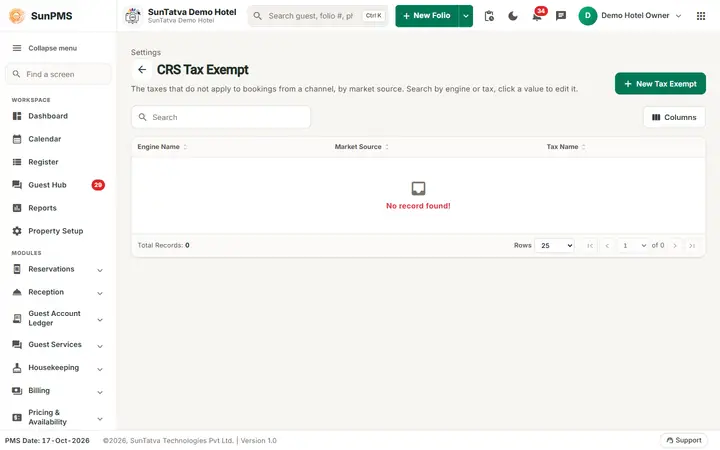This screenshot has width=720, height=450.
Task: Click the Pricing & Availability icon
Action: (x=17, y=417)
